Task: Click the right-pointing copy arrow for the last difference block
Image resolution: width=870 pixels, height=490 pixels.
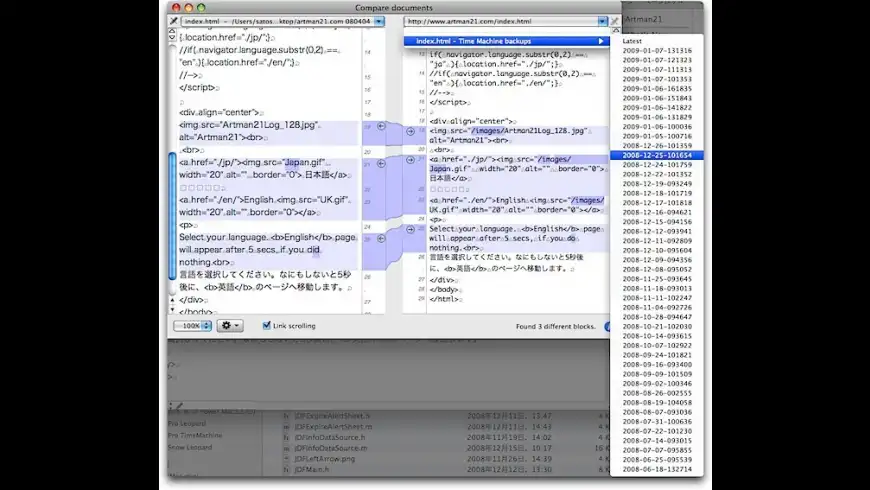Action: 410,230
